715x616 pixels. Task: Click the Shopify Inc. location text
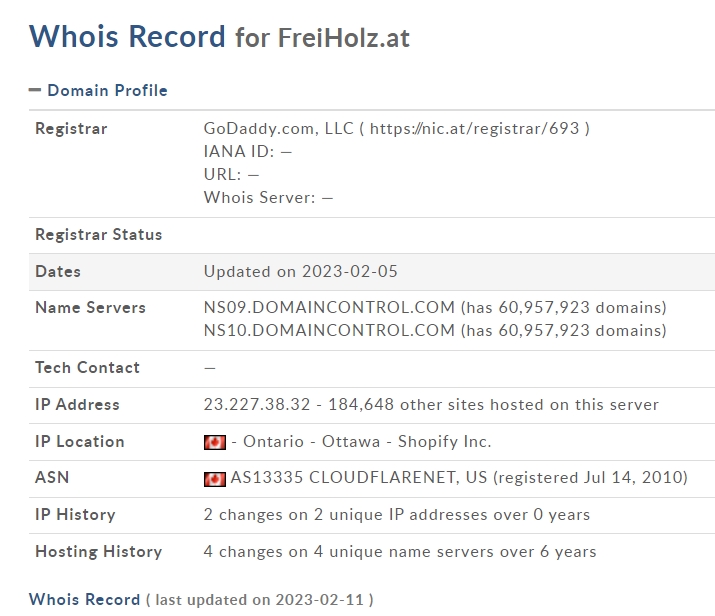[445, 441]
